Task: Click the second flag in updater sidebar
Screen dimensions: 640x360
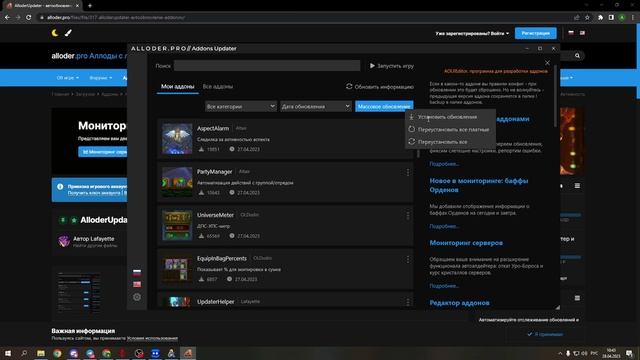Action: (137, 284)
